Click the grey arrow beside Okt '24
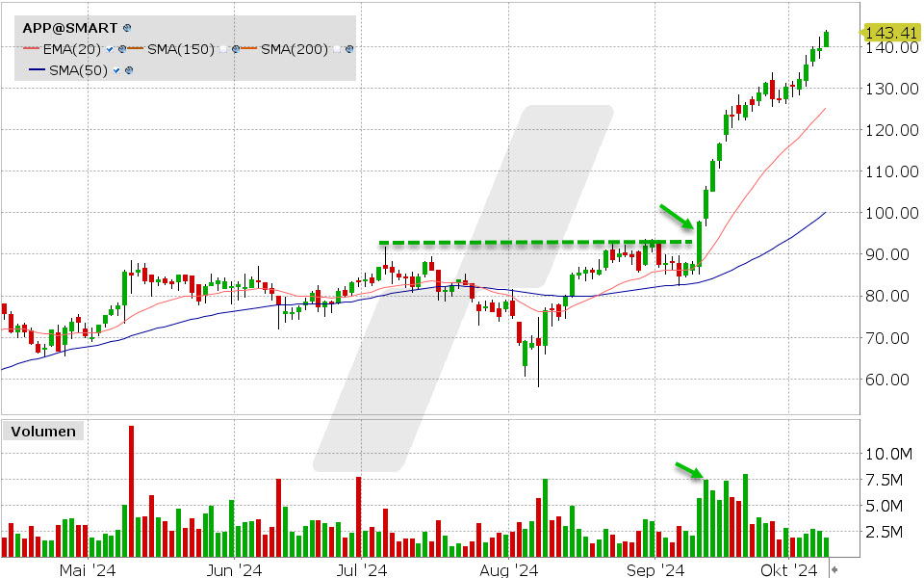 834,569
